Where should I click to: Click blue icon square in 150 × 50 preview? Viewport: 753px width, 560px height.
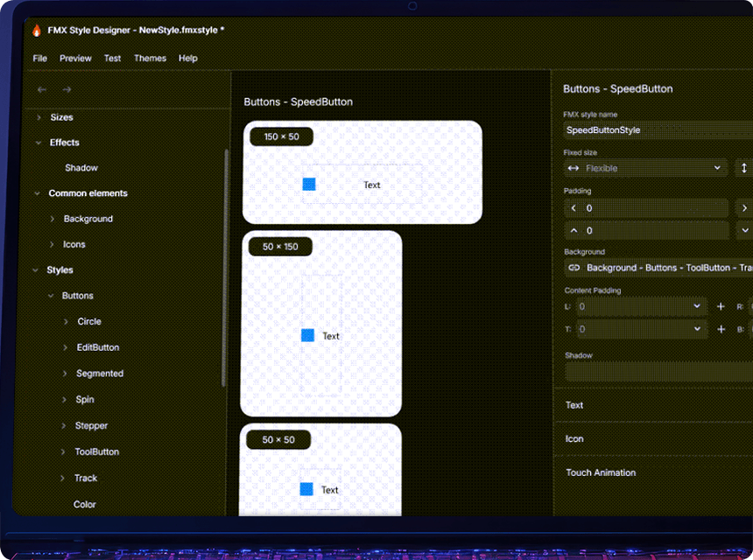[309, 185]
